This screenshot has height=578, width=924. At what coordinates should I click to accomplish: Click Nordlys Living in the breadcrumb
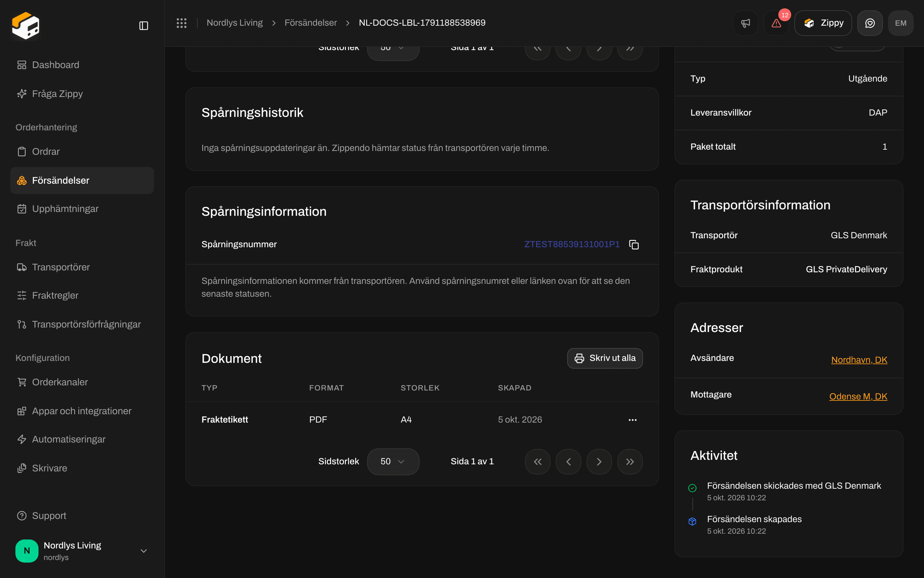(x=235, y=23)
